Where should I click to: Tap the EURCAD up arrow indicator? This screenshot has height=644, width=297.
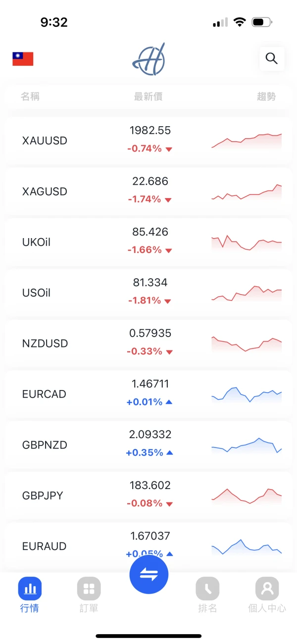tap(169, 402)
